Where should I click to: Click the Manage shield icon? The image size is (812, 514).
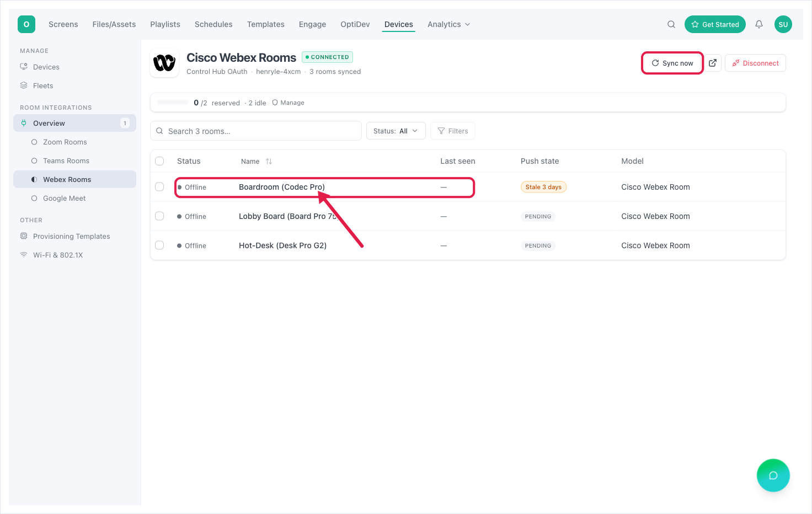point(275,103)
